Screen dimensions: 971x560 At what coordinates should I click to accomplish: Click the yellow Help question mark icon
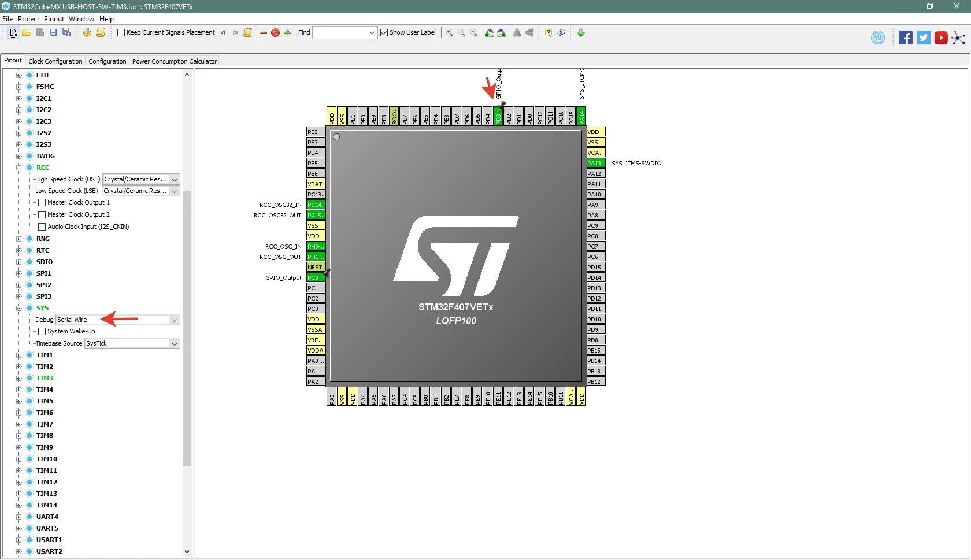tap(548, 33)
